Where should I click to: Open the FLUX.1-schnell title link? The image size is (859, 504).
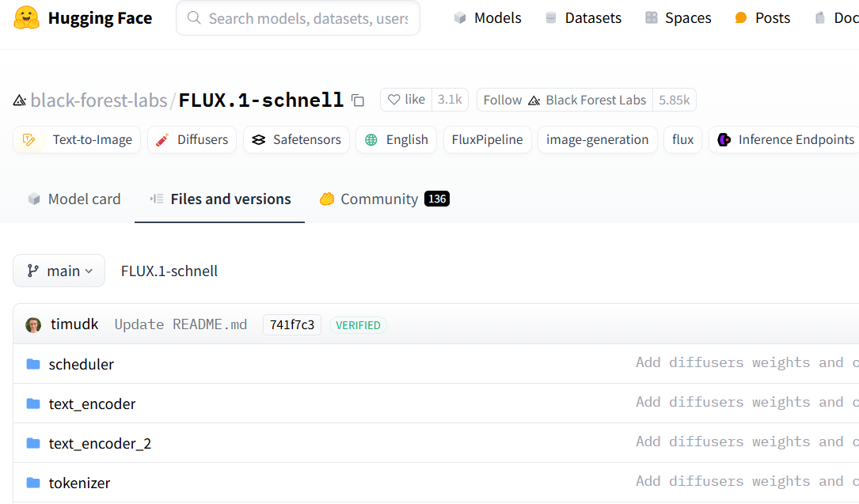(260, 100)
